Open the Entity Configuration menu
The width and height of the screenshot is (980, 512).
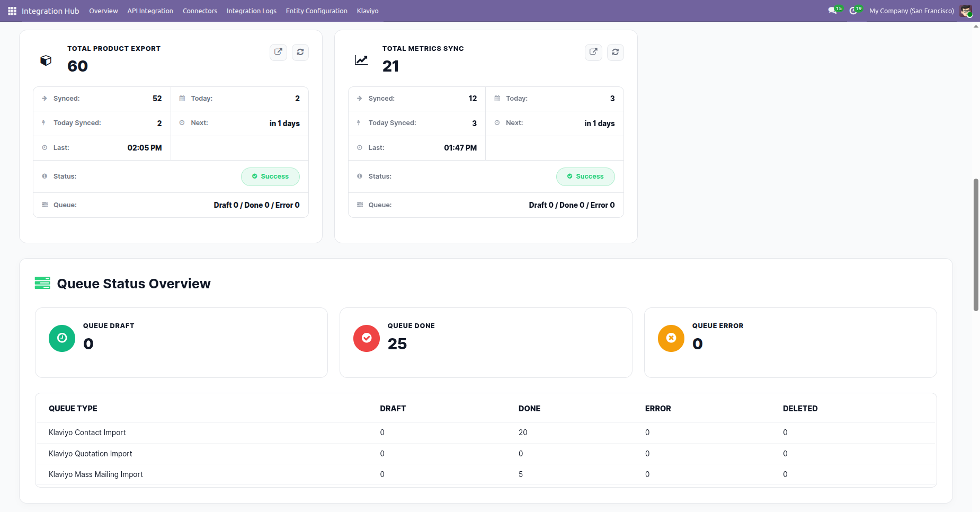(x=317, y=11)
